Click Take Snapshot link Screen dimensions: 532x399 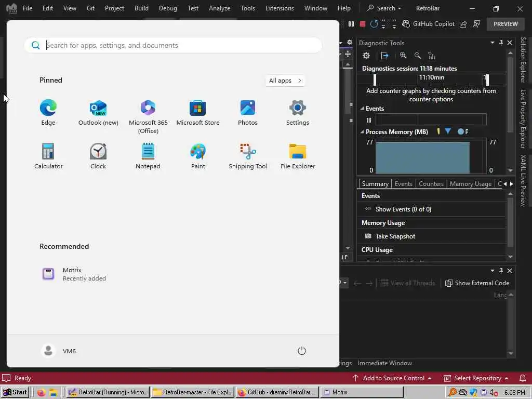click(x=395, y=236)
